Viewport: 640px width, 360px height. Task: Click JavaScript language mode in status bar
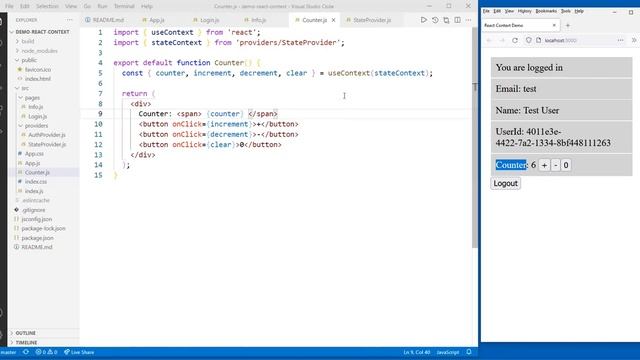coord(448,352)
